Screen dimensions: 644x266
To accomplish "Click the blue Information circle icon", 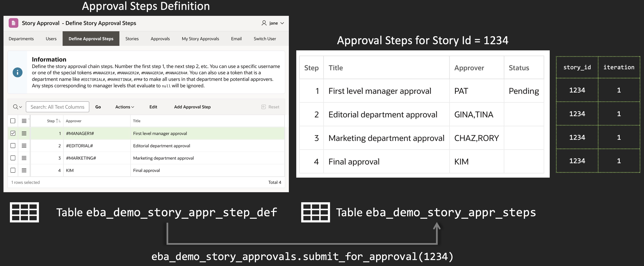I will (17, 72).
